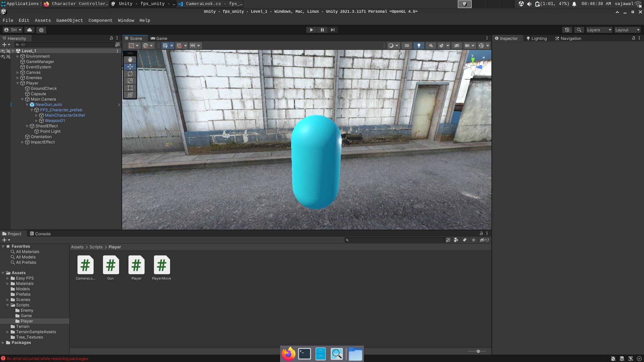Lock the Inspector panel
The image size is (644, 362).
(x=633, y=38)
